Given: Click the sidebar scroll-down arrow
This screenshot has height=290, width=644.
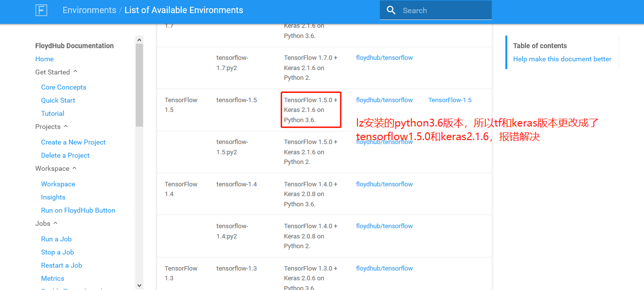Looking at the screenshot, I should [x=139, y=286].
